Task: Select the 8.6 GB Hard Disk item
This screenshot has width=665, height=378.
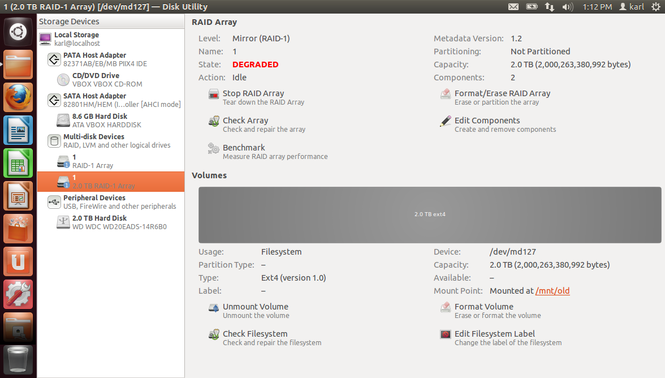Action: point(111,120)
